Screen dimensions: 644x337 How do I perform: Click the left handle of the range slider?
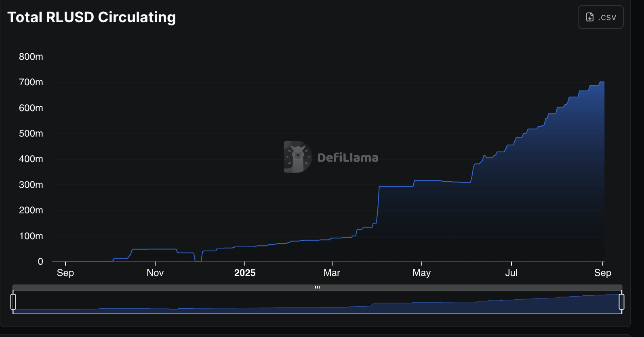tap(13, 302)
